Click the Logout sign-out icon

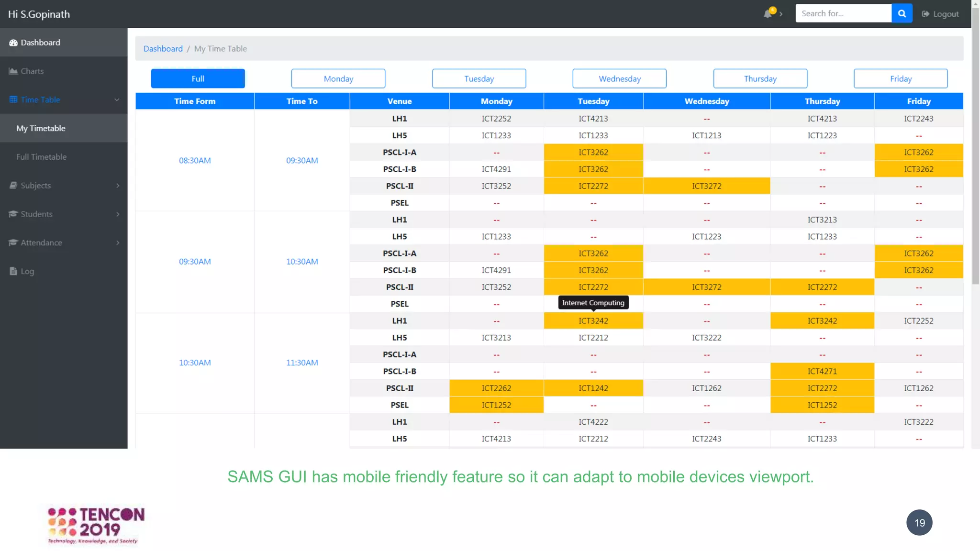click(x=925, y=14)
